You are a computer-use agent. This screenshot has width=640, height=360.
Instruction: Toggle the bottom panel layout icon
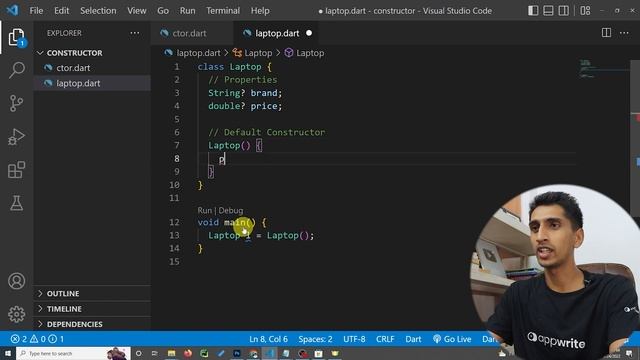tap(548, 11)
